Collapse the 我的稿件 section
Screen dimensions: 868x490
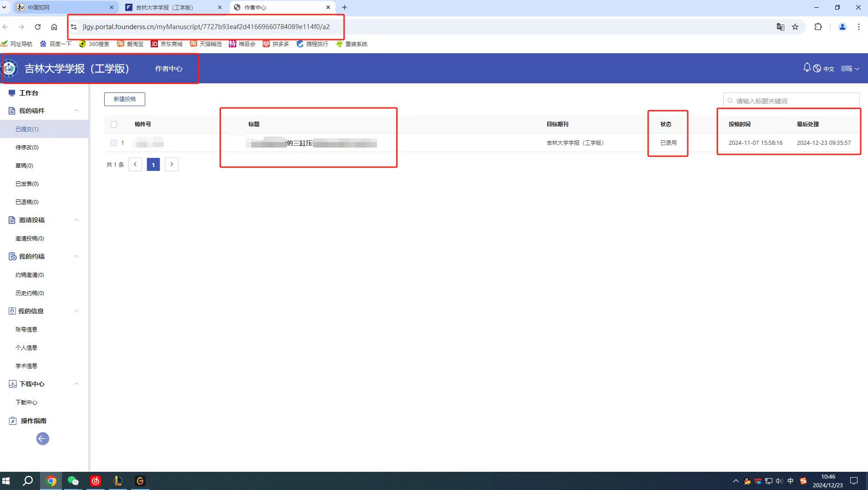[76, 111]
